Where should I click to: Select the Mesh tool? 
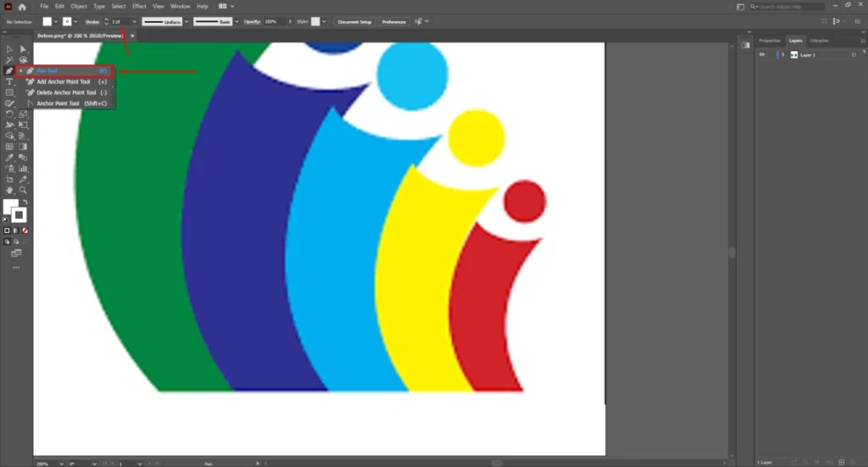(x=9, y=147)
